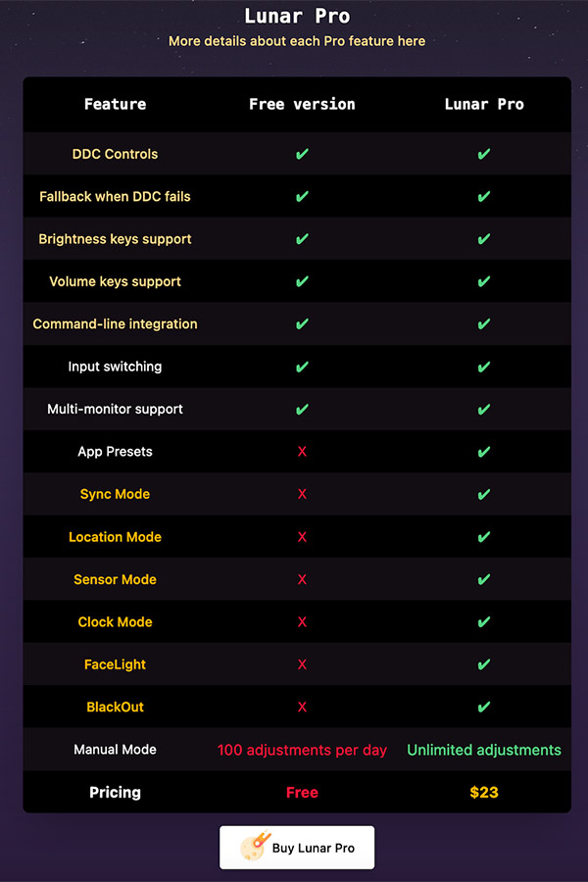Click the red X for App Presets in Free version
Image resolution: width=588 pixels, height=882 pixels.
(302, 452)
